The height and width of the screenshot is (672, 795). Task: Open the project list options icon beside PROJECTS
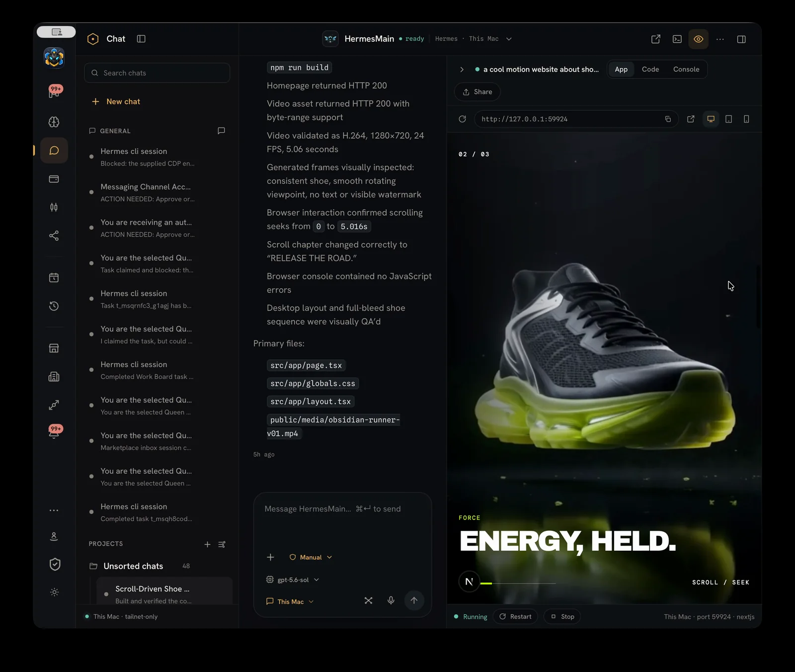222,544
